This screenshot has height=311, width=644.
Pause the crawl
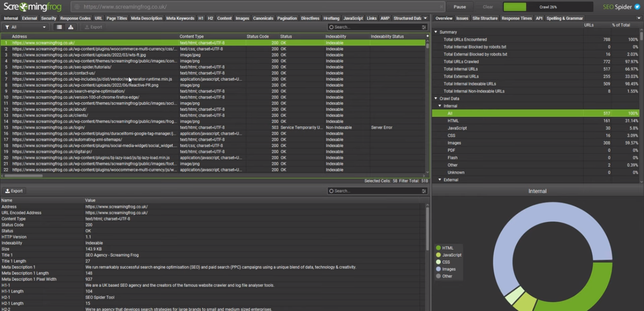[x=460, y=7]
